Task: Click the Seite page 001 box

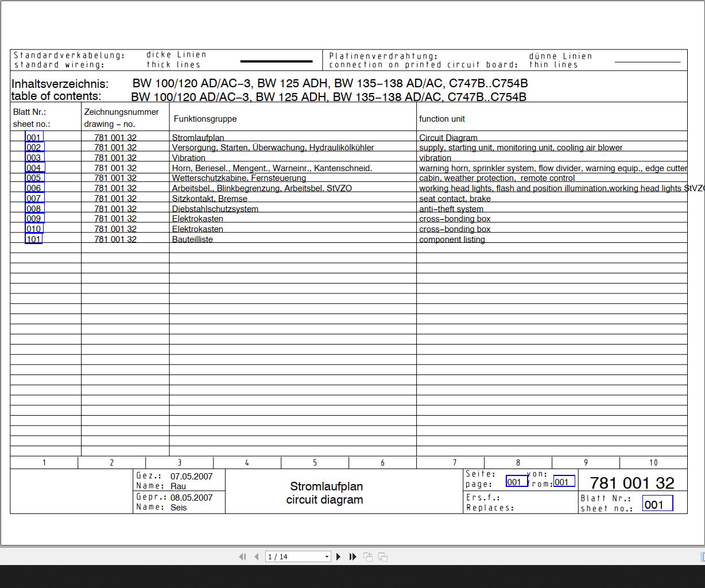Action: [517, 481]
